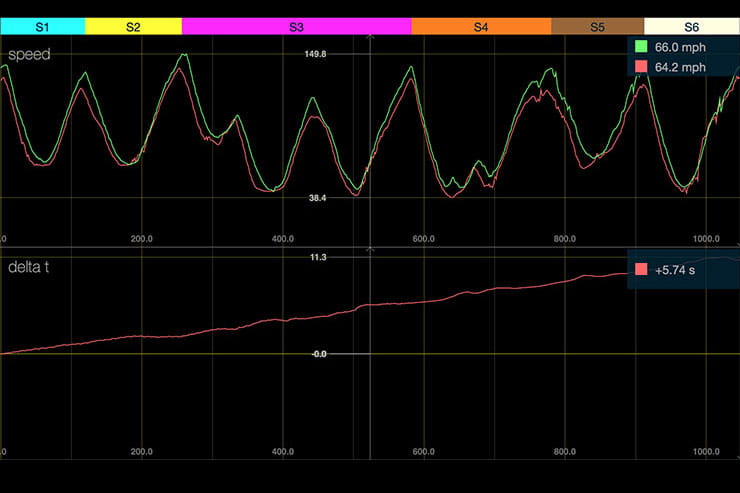Select the S1 sector segment
Viewport: 740px width, 493px height.
click(42, 27)
